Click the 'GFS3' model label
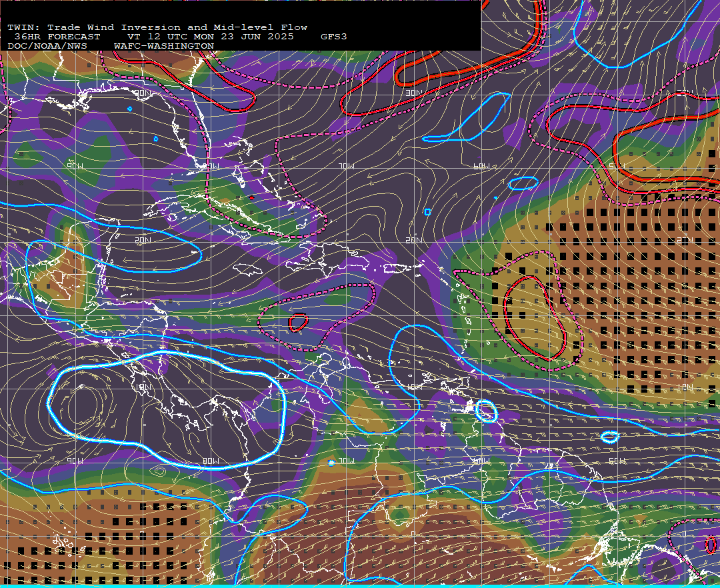 pyautogui.click(x=334, y=37)
